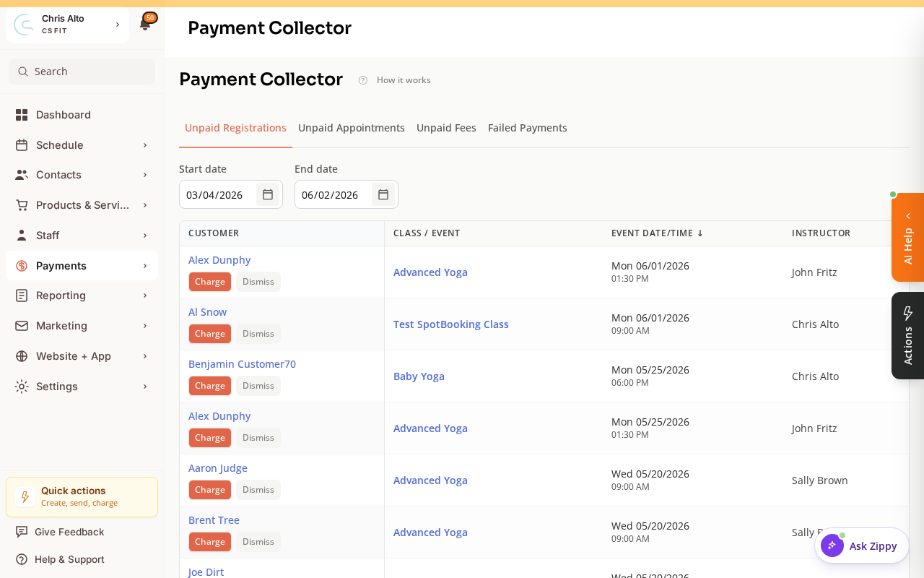
Task: Click the Quick actions lightning icon
Action: coord(25,497)
